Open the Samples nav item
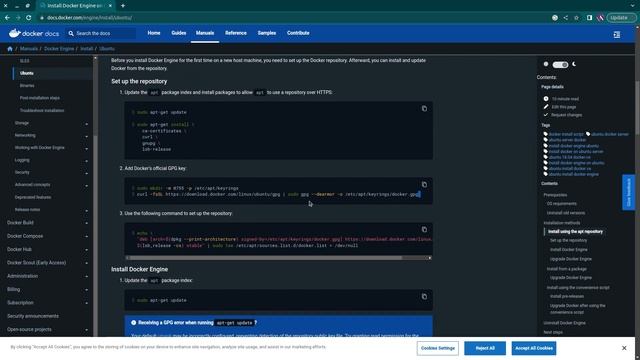The height and width of the screenshot is (360, 640). 267,33
